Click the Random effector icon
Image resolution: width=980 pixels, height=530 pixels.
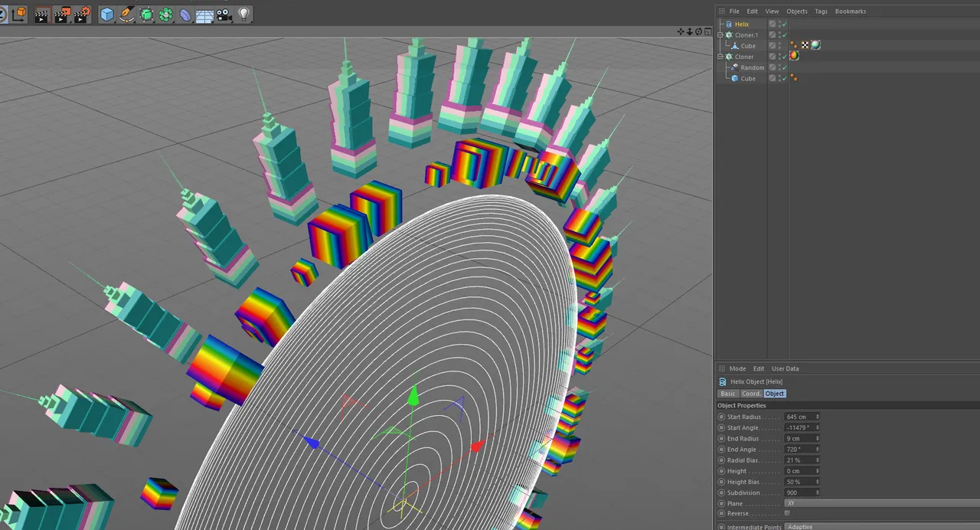pos(735,67)
